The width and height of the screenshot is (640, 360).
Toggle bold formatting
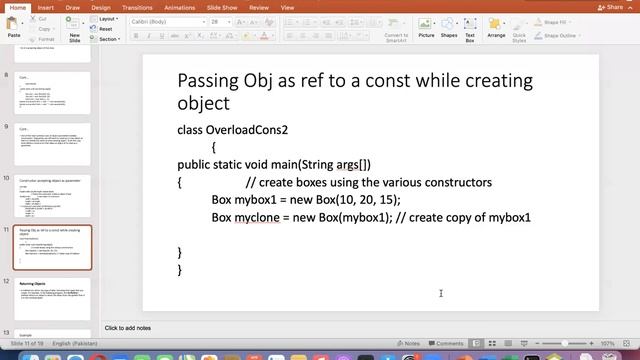[x=136, y=36]
